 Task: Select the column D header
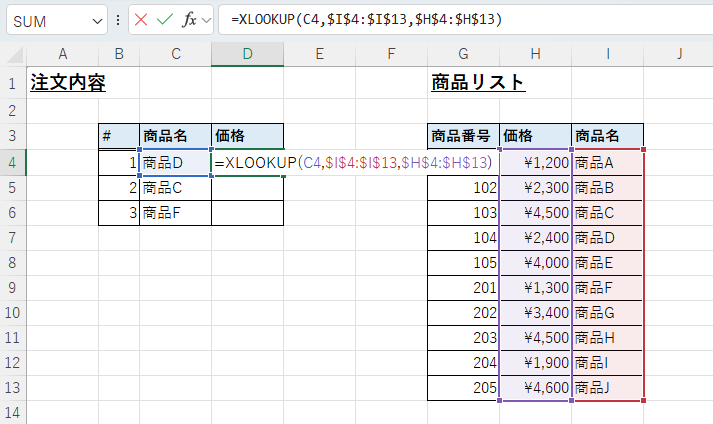click(247, 53)
